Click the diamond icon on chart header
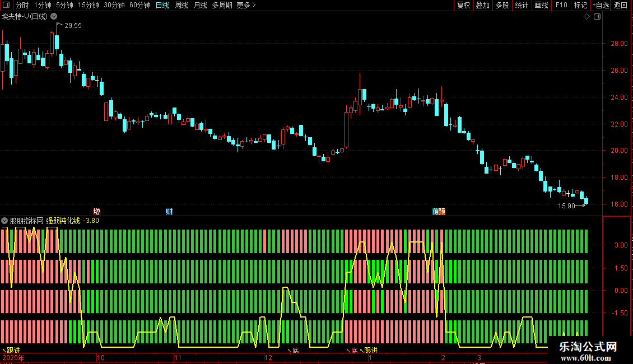 pos(587,17)
